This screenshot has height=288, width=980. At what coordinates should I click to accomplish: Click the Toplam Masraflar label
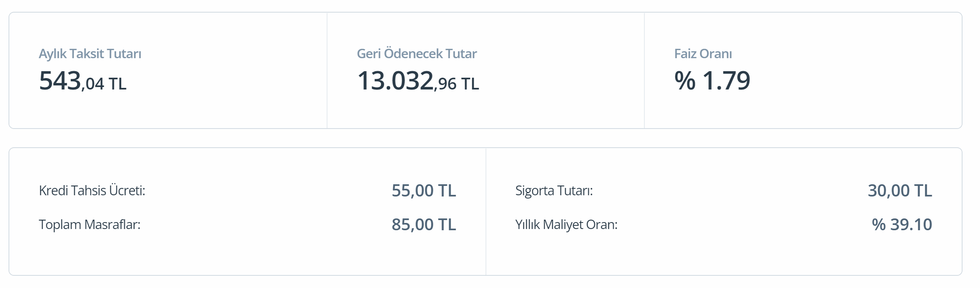[89, 224]
